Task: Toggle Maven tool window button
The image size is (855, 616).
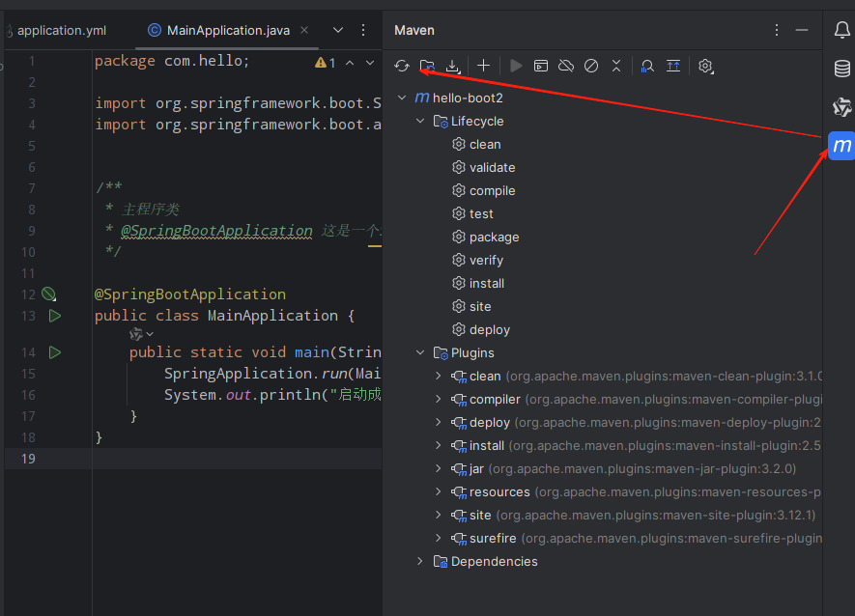Action: [x=841, y=146]
